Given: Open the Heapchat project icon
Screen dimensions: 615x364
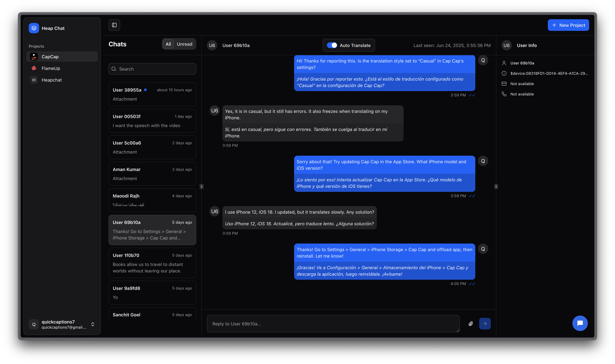Looking at the screenshot, I should (34, 80).
